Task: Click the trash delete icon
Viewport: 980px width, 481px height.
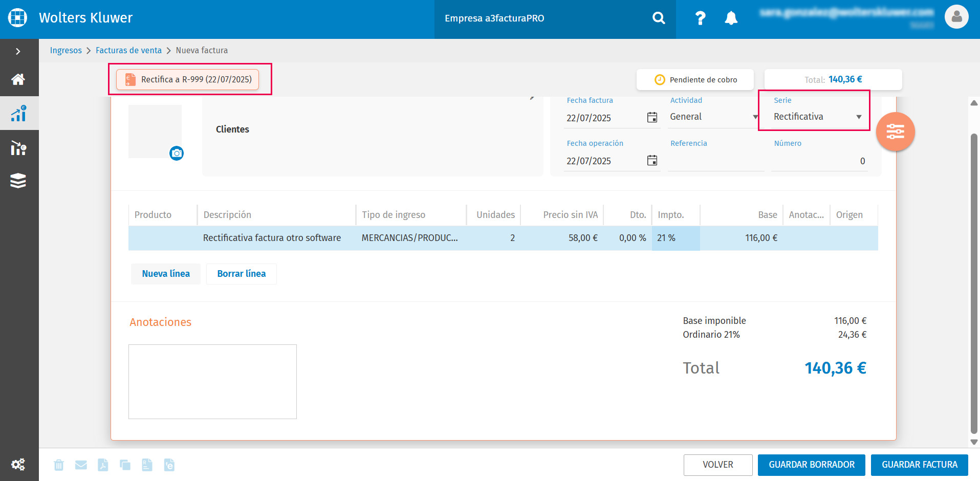Action: [x=59, y=465]
